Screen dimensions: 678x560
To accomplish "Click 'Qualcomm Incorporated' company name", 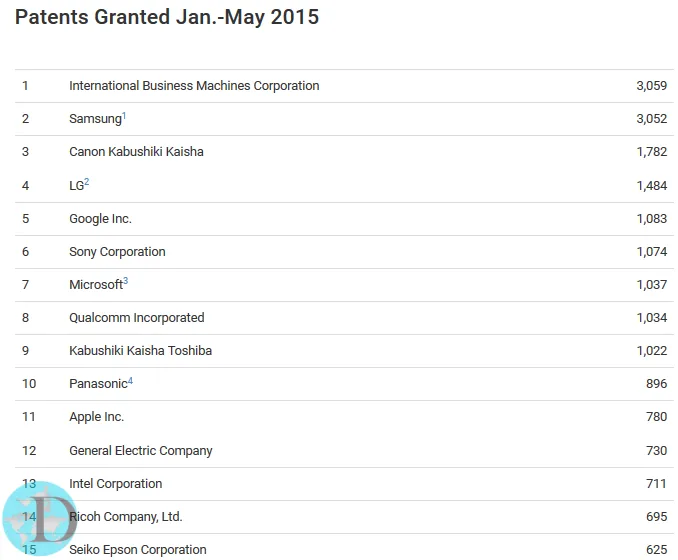I will tap(137, 317).
